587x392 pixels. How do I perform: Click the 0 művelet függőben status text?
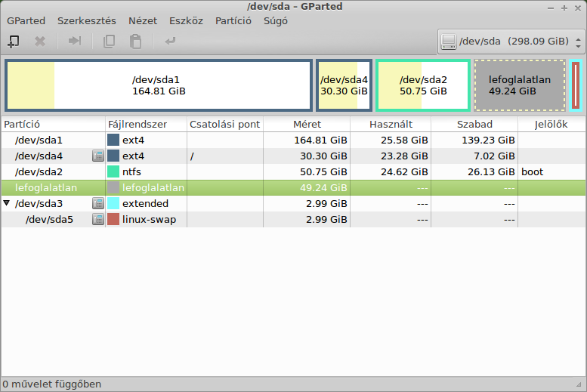click(x=52, y=384)
